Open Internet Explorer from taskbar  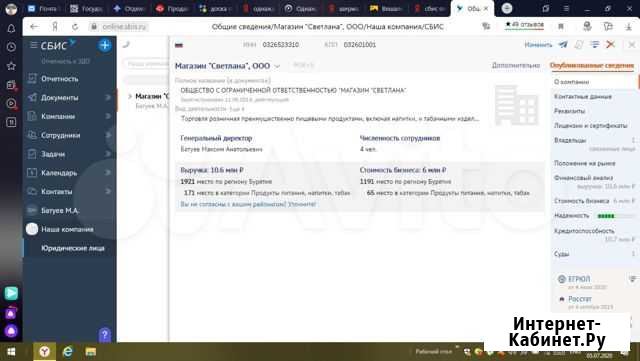[x=68, y=352]
